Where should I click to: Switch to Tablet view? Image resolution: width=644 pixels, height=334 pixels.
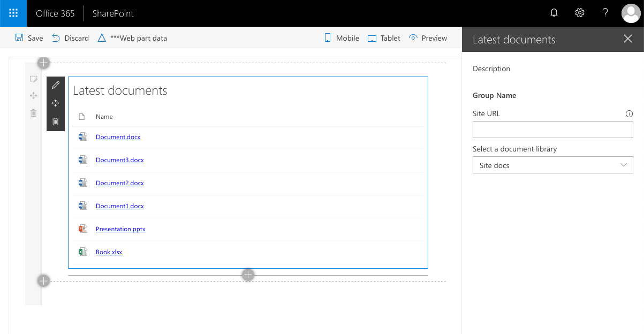click(384, 38)
